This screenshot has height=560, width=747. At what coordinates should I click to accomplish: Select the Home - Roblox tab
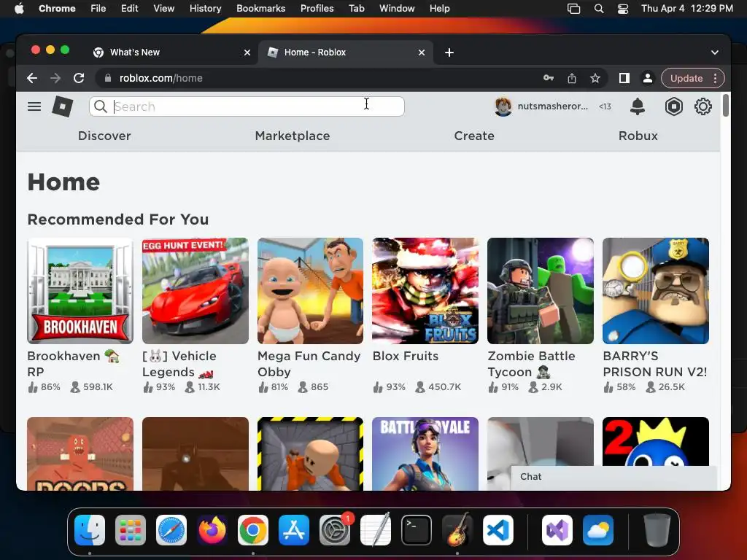(x=345, y=52)
